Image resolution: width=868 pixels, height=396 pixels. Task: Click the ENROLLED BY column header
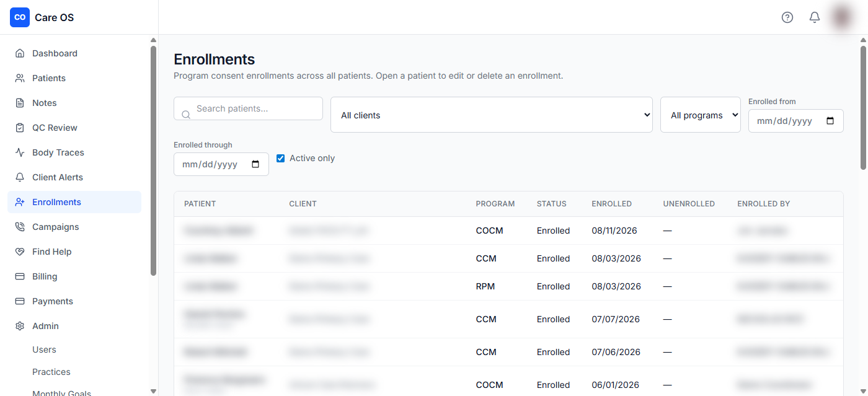pos(764,204)
